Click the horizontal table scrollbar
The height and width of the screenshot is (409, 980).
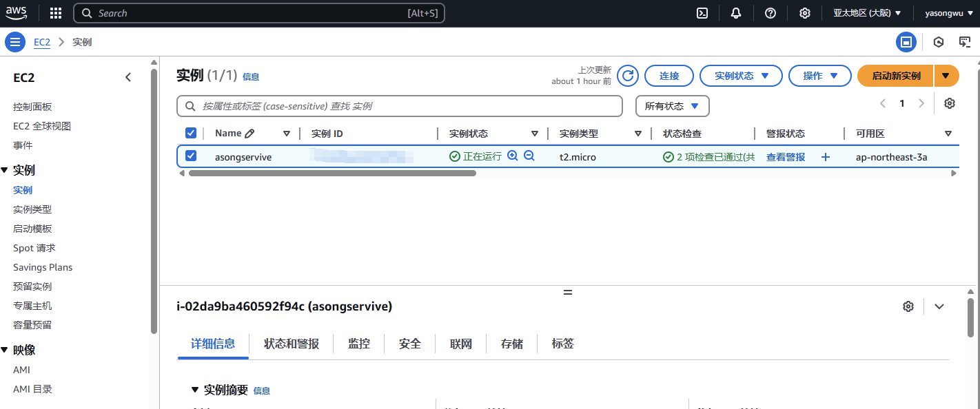pos(332,174)
